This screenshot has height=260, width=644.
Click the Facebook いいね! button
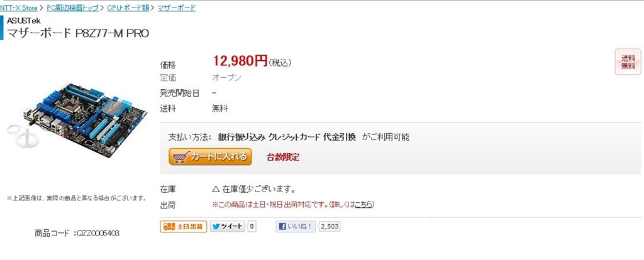coord(296,226)
